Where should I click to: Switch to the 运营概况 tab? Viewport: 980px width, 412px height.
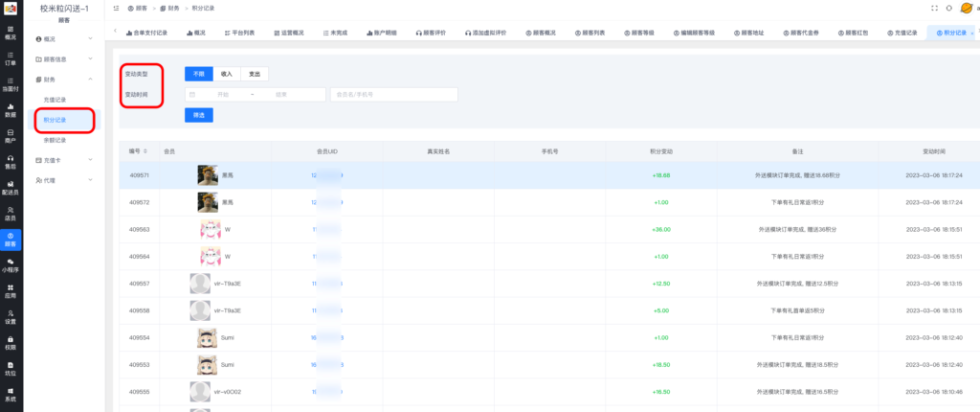(x=289, y=33)
